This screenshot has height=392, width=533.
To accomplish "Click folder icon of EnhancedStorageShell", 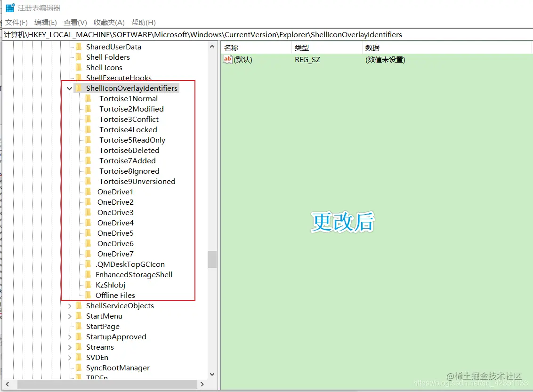I will click(89, 274).
